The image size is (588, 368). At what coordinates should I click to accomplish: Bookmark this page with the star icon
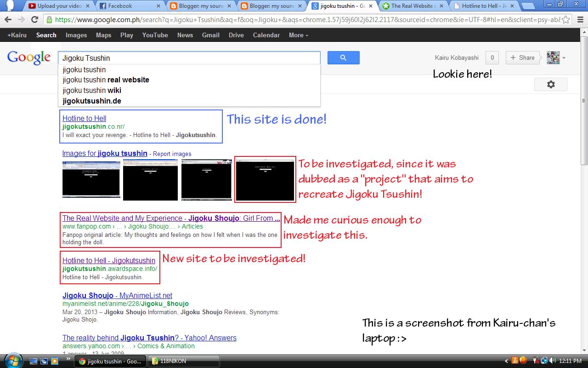566,20
